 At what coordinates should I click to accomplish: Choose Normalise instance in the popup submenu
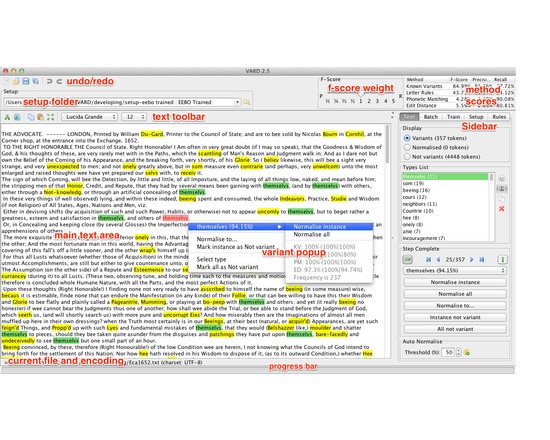pos(329,227)
